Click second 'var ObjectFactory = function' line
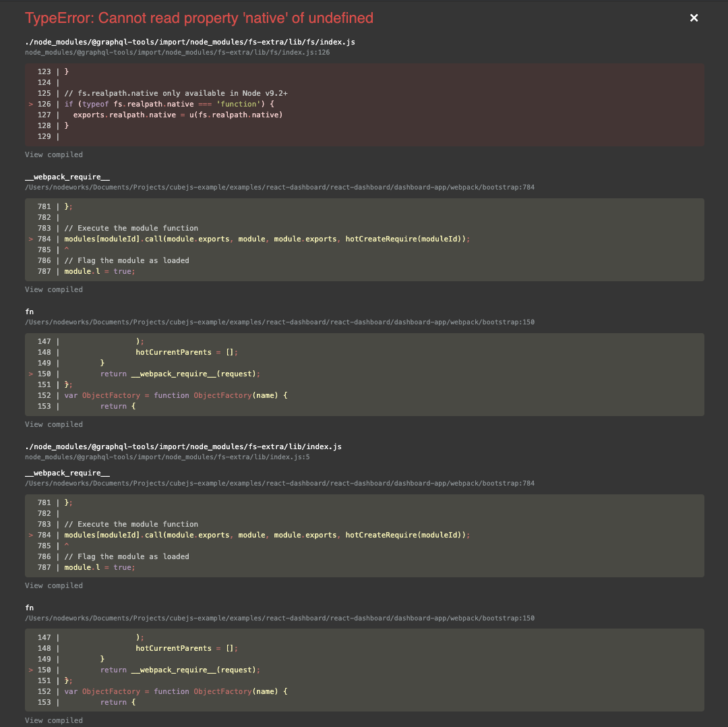This screenshot has height=727, width=728. pyautogui.click(x=175, y=691)
